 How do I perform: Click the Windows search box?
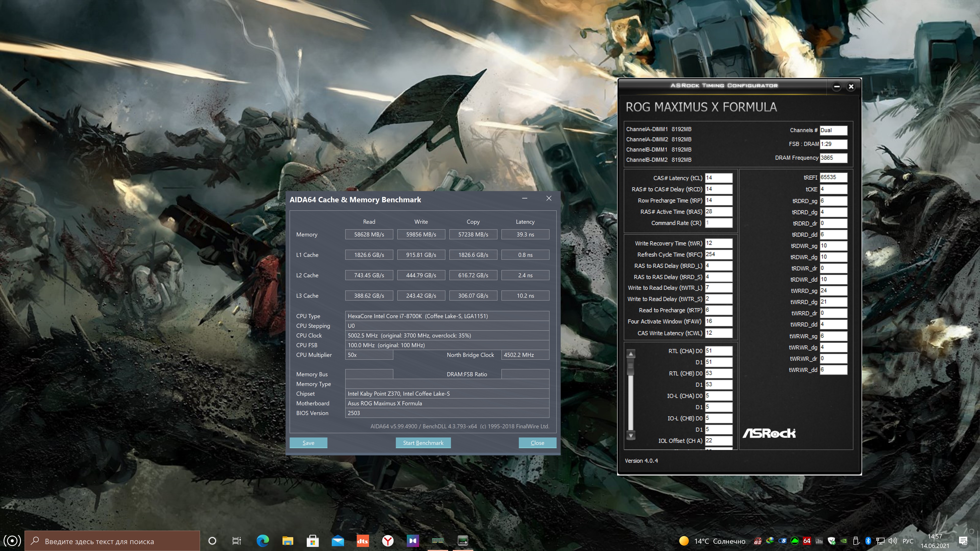112,541
